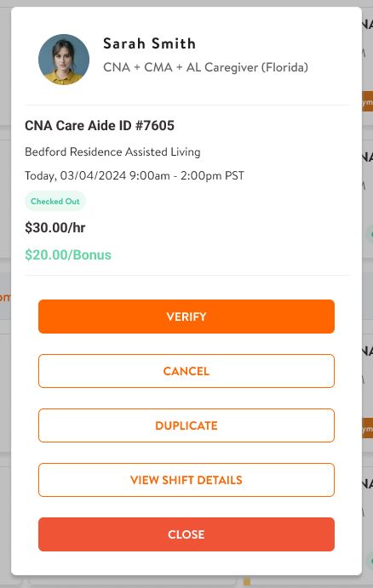The width and height of the screenshot is (373, 588).
Task: Click Sarah Smith's profile photo
Action: [x=64, y=60]
